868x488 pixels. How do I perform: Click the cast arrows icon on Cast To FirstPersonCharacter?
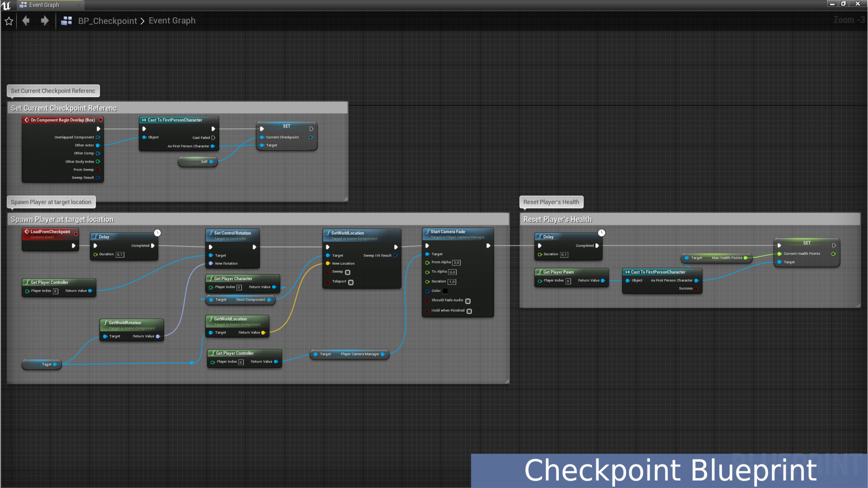pyautogui.click(x=145, y=120)
